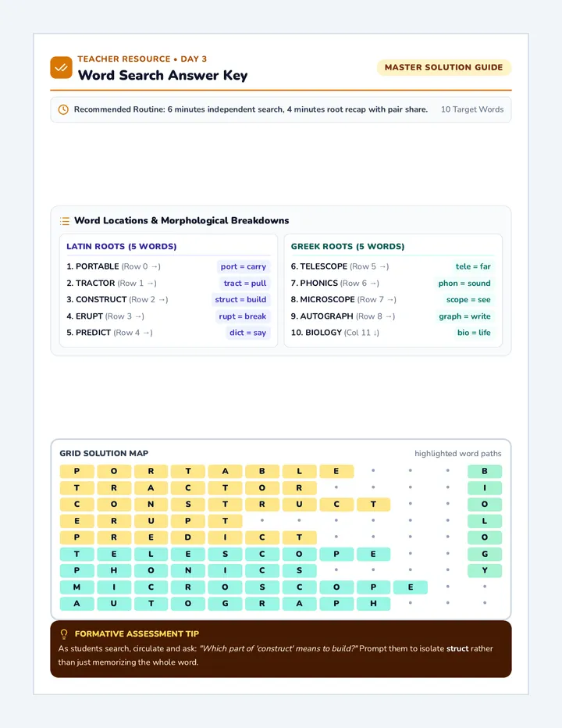Click the Y cell ending the BIOLOGY column

coord(485,571)
